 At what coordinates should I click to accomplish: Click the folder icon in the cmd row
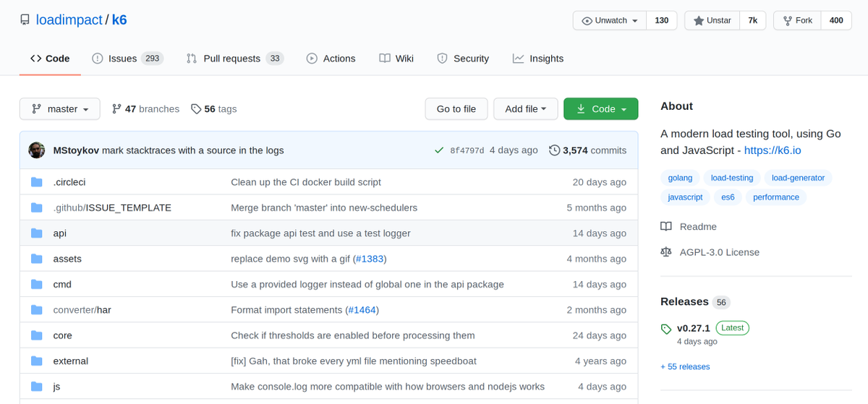[x=37, y=284]
